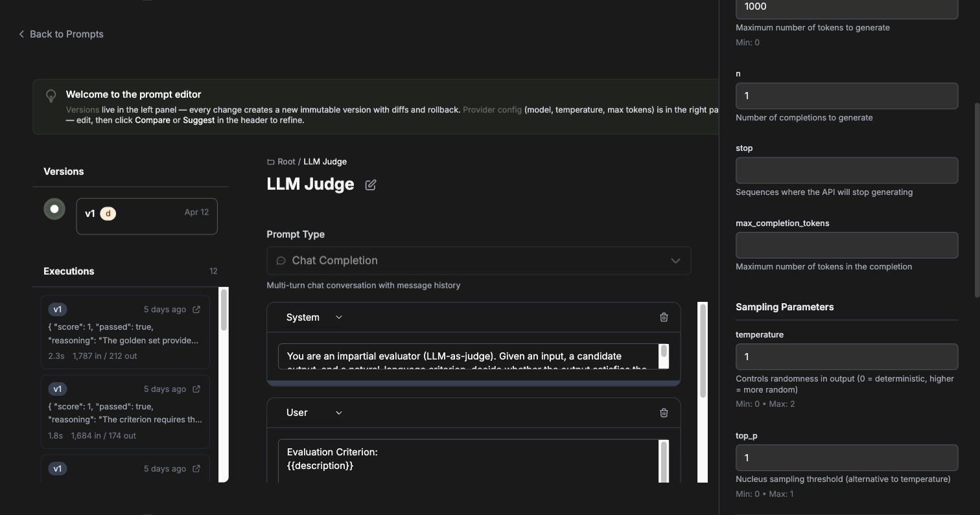Screen dimensions: 980x515
Task: Open the first v1 execution entry
Action: pyautogui.click(x=125, y=332)
